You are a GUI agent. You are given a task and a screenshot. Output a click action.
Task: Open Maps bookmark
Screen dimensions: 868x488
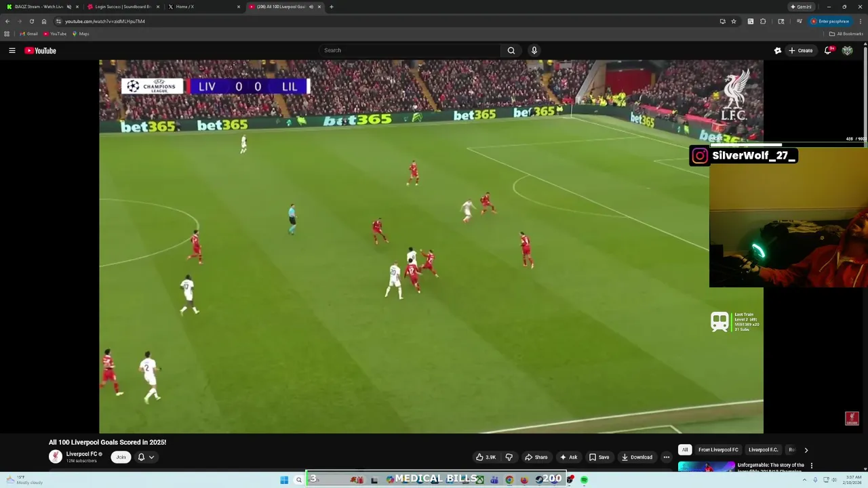point(81,34)
